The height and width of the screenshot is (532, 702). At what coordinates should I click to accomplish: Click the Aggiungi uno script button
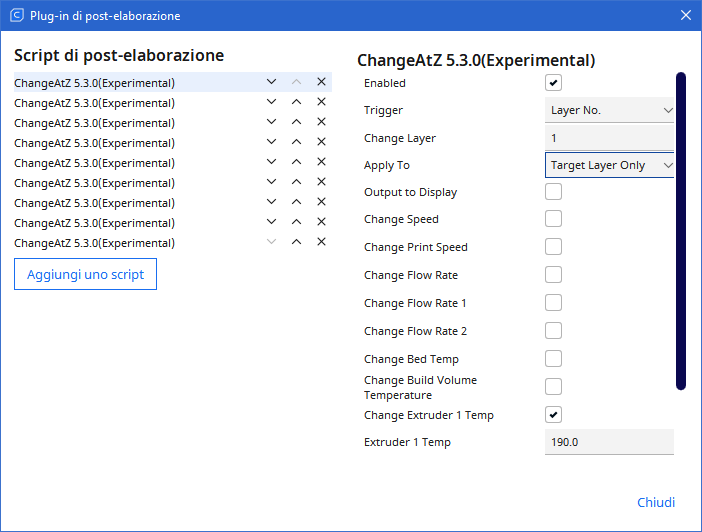point(85,274)
